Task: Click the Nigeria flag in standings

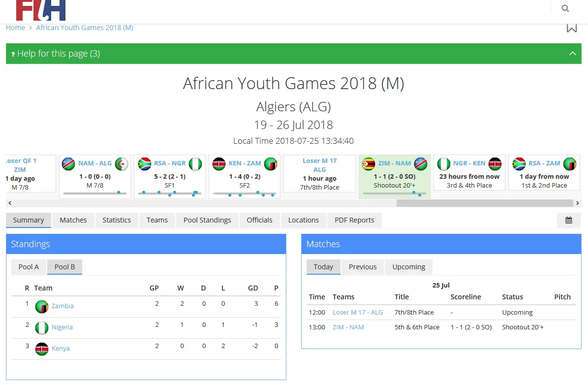Action: coord(42,327)
